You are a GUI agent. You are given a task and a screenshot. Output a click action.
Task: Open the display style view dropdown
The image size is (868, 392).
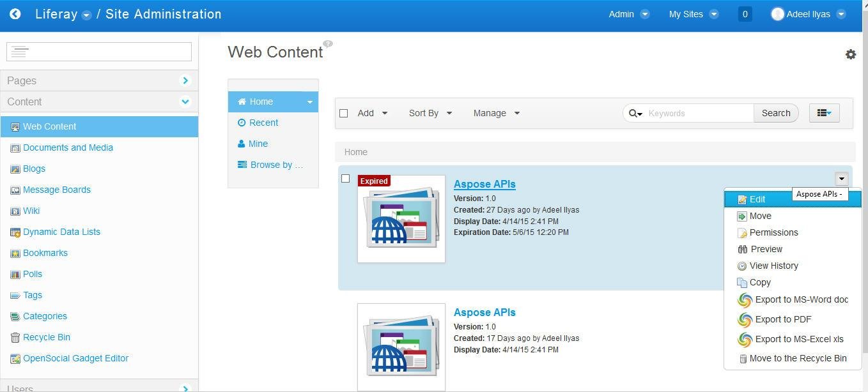pos(824,113)
